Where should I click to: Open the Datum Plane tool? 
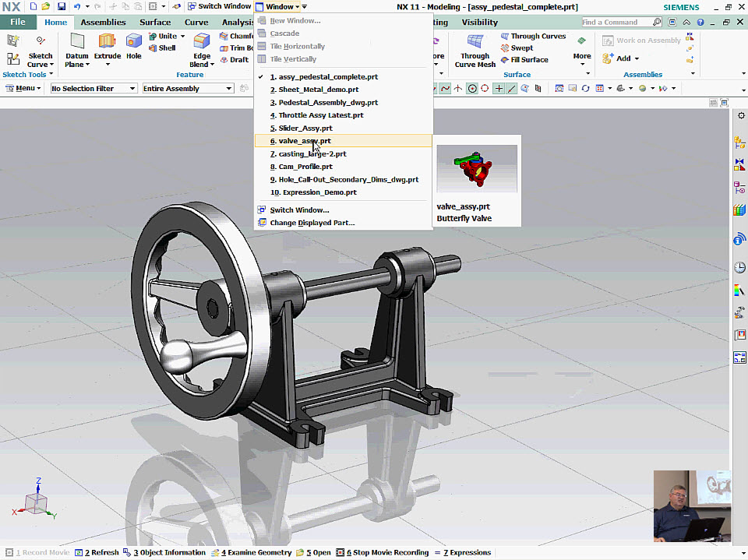(x=77, y=47)
